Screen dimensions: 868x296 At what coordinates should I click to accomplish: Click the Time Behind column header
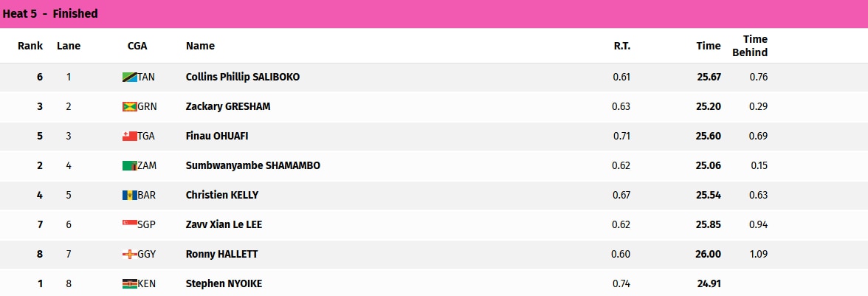click(x=750, y=46)
